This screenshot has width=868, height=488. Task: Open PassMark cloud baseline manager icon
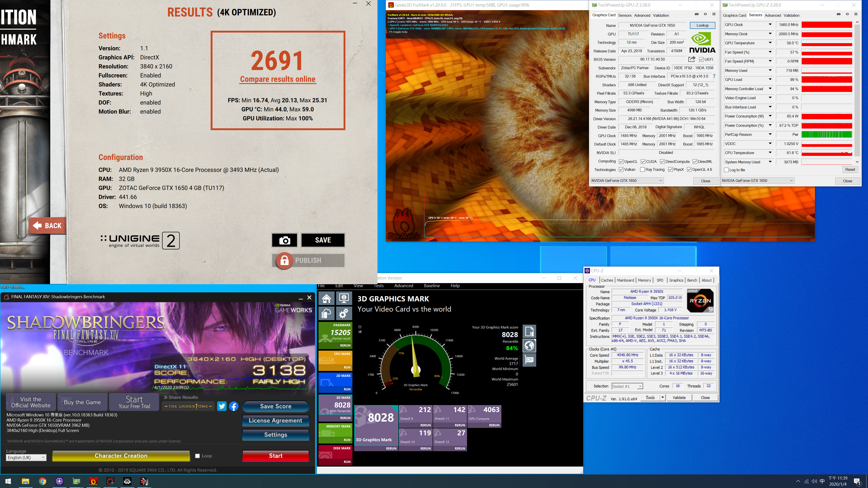326,314
